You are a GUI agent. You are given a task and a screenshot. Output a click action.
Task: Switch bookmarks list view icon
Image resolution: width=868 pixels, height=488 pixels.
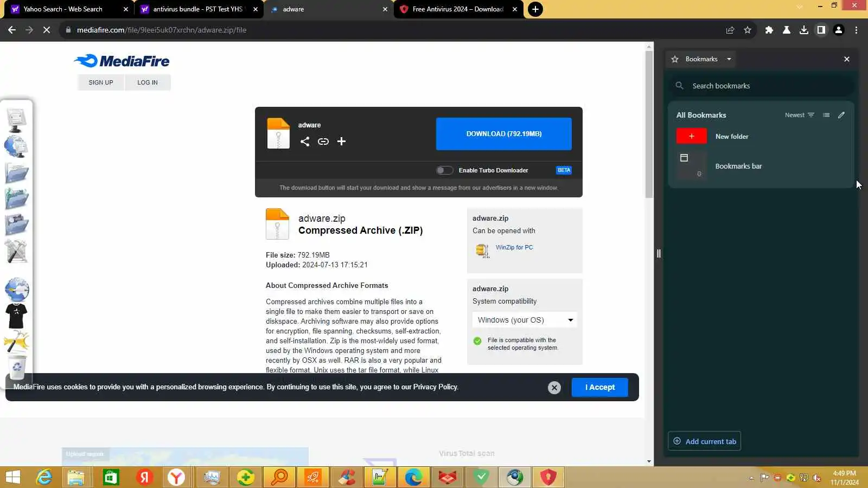pos(826,115)
